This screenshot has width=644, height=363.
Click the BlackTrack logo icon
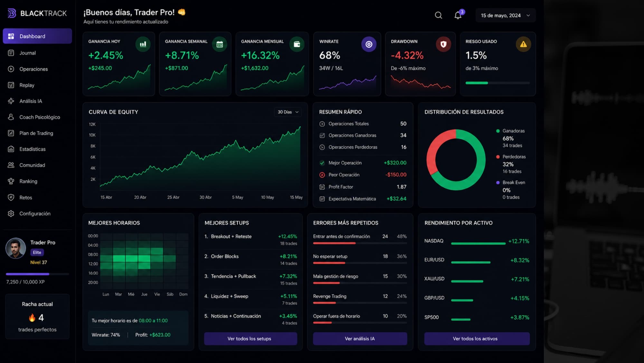click(x=12, y=13)
